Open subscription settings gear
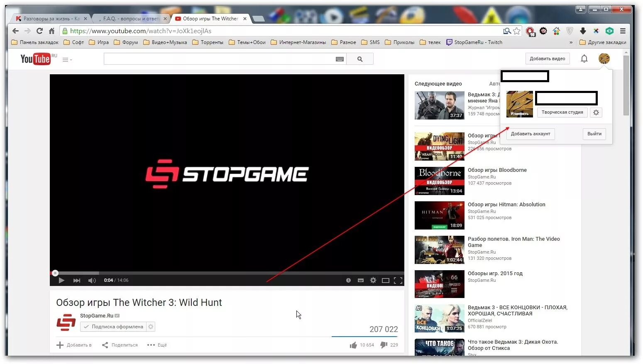This screenshot has height=364, width=643. [x=151, y=327]
